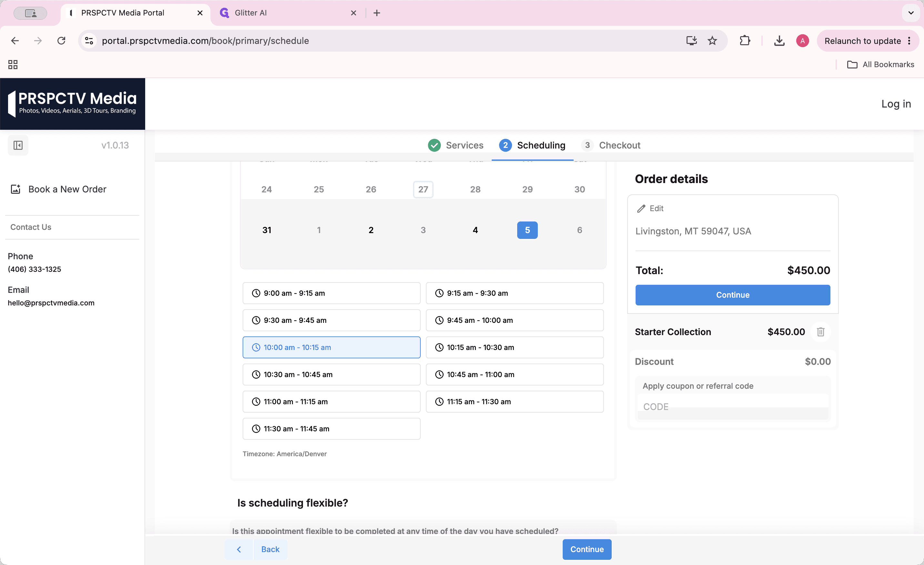This screenshot has height=565, width=924.
Task: Open a new browser tab
Action: click(377, 13)
